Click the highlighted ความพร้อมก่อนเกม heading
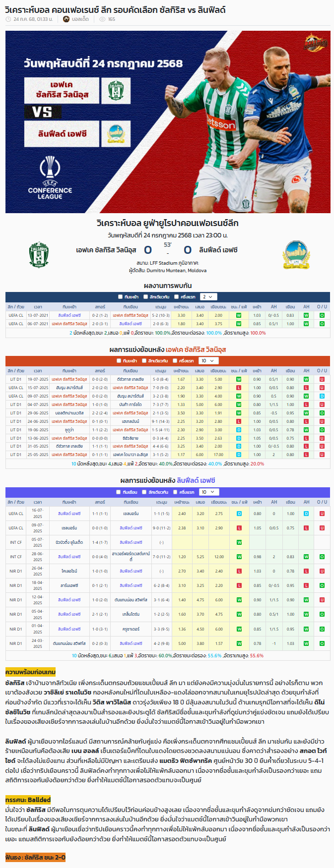 [x=30, y=672]
